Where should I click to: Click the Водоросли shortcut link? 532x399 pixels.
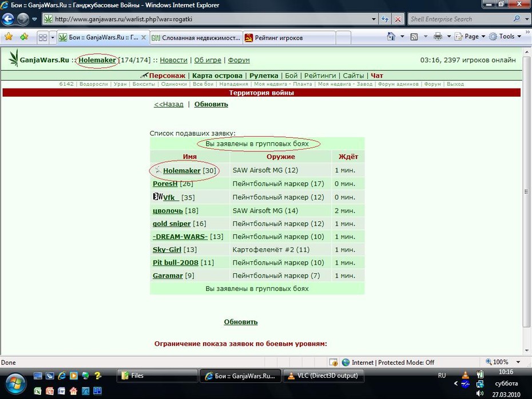(x=93, y=83)
